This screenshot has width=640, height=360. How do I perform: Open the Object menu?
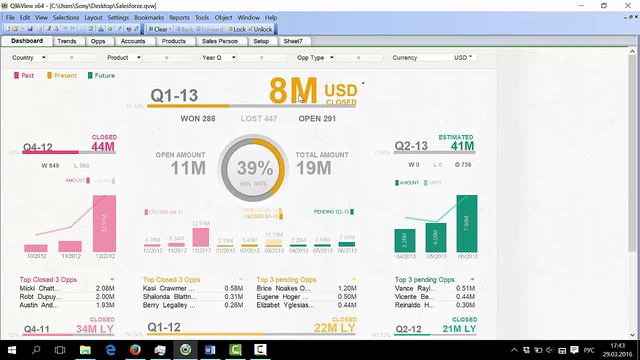(223, 18)
